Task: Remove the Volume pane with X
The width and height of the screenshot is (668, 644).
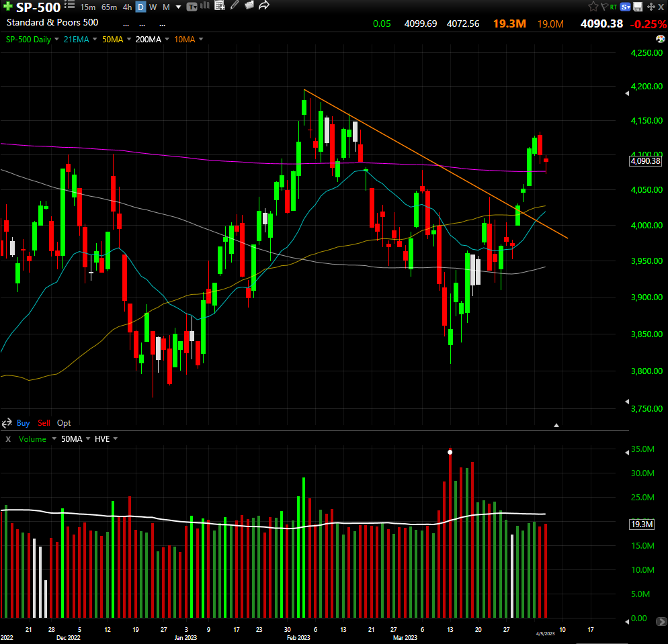Action: 8,439
